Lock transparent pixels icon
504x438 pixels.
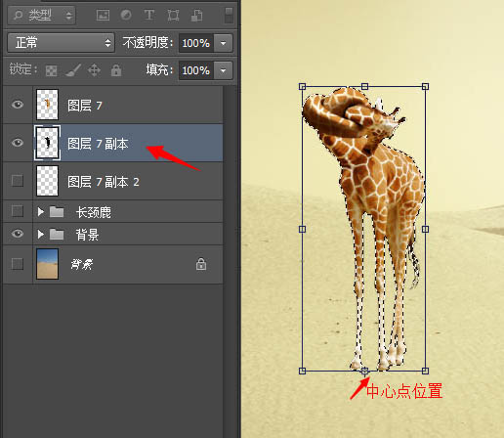[x=51, y=70]
